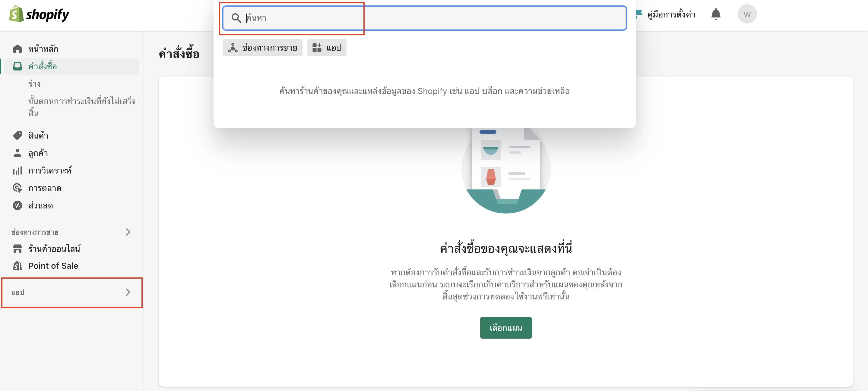Click the discounts badge icon

17,206
